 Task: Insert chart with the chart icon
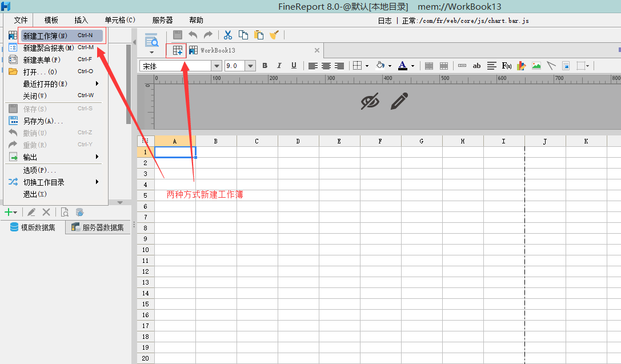coord(521,66)
